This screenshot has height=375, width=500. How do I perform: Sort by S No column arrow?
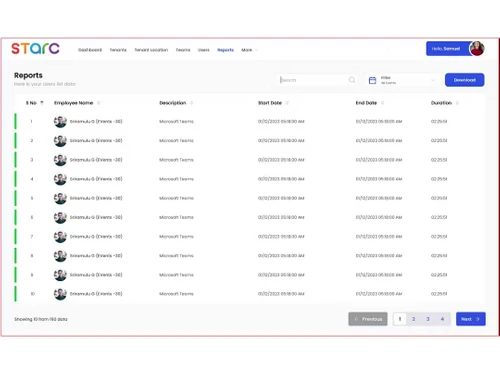tap(42, 103)
